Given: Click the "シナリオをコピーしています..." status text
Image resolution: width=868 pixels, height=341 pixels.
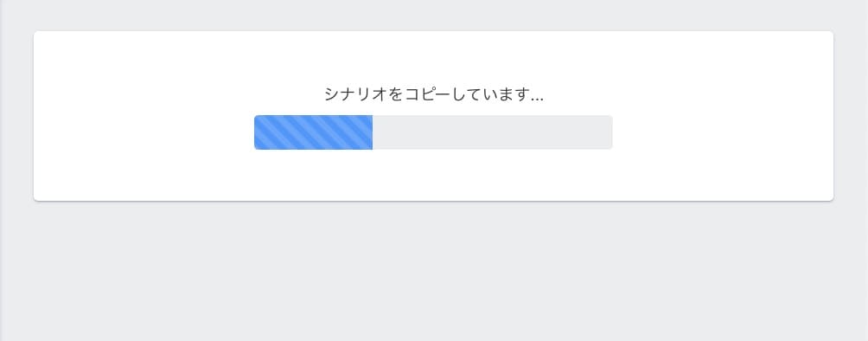Looking at the screenshot, I should pos(433,95).
